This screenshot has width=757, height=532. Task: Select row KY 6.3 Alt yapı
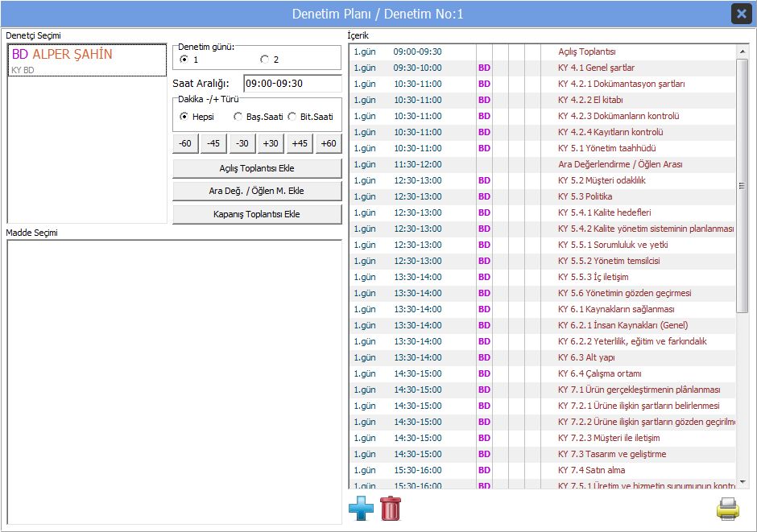[542, 357]
